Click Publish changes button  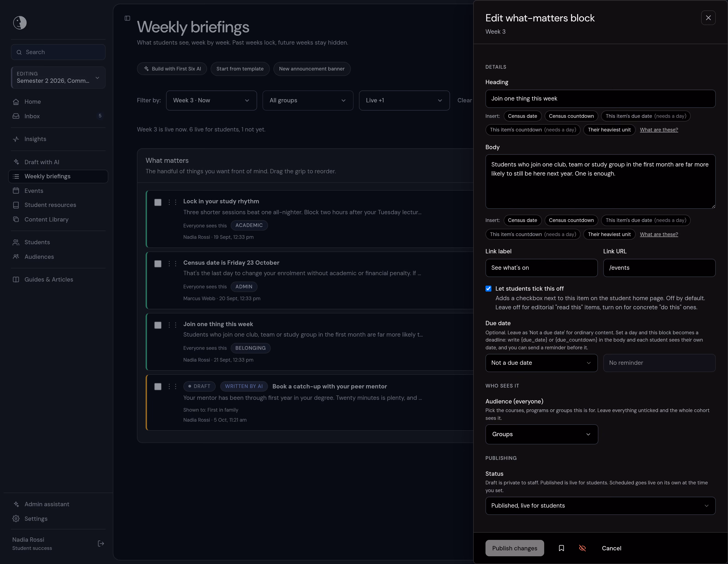click(x=514, y=548)
